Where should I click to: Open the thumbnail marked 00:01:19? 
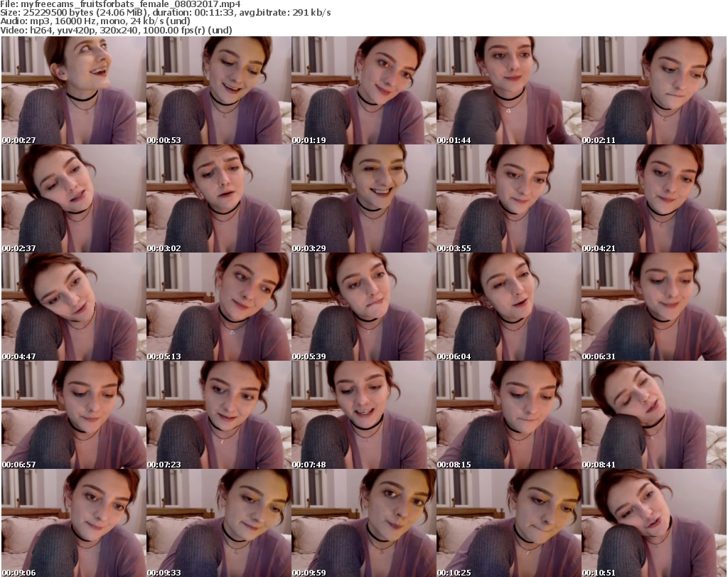(363, 90)
